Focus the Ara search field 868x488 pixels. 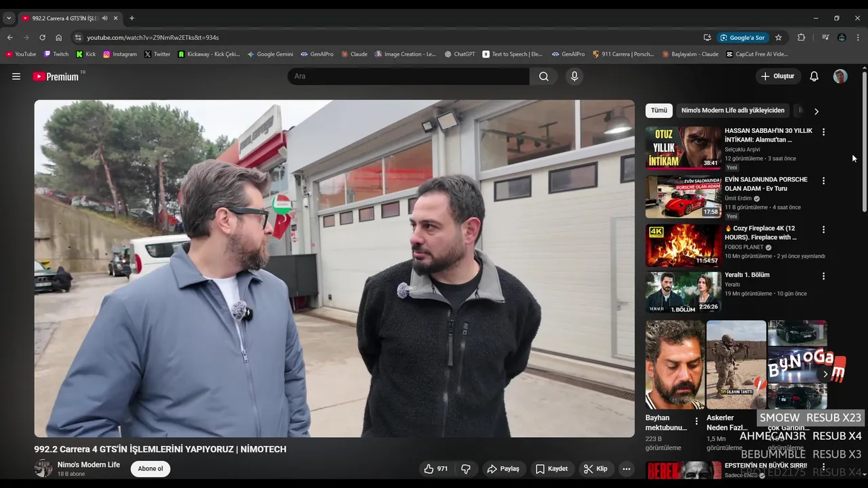pyautogui.click(x=408, y=77)
